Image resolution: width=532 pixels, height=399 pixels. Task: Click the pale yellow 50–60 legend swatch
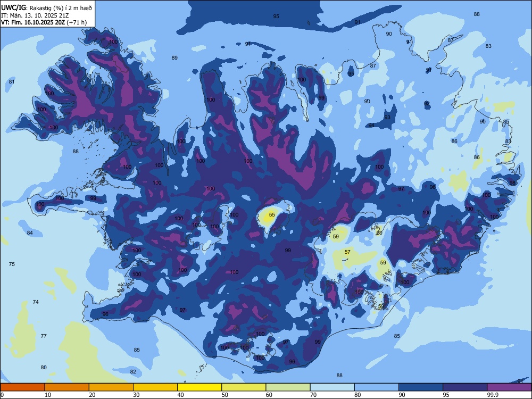(x=244, y=387)
